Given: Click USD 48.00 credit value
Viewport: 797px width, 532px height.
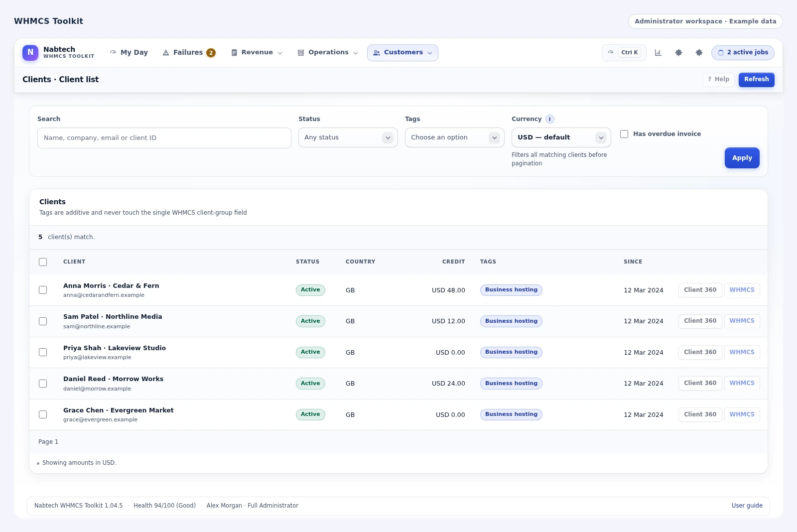Looking at the screenshot, I should point(448,290).
